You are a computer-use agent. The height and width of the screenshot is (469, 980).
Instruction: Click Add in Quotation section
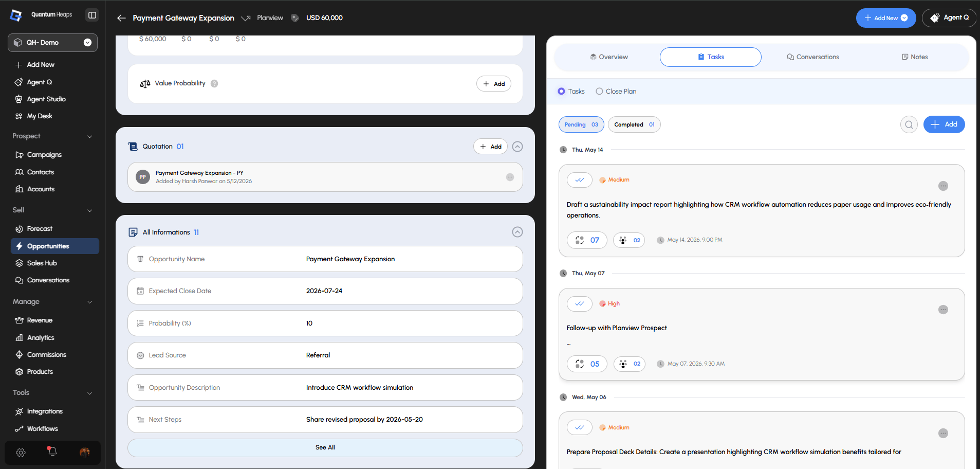click(491, 147)
